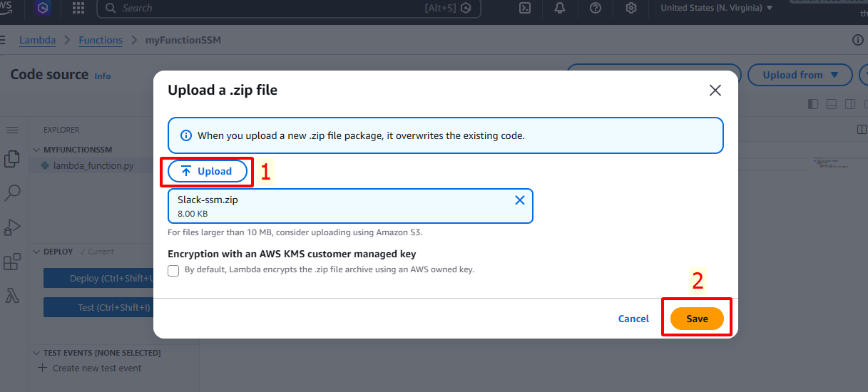This screenshot has width=868, height=392.
Task: Click the Upload button in the dialog
Action: (x=208, y=171)
